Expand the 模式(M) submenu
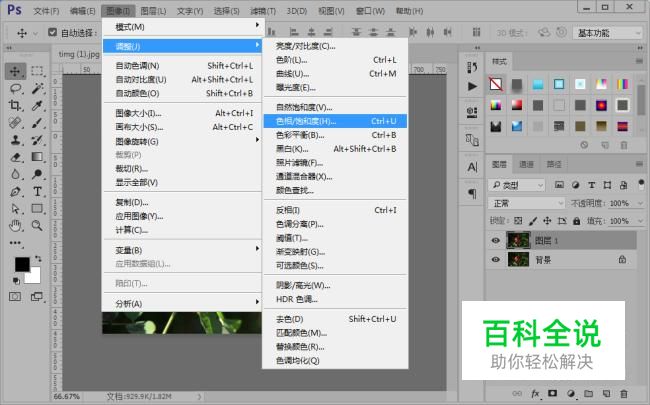 pos(182,27)
